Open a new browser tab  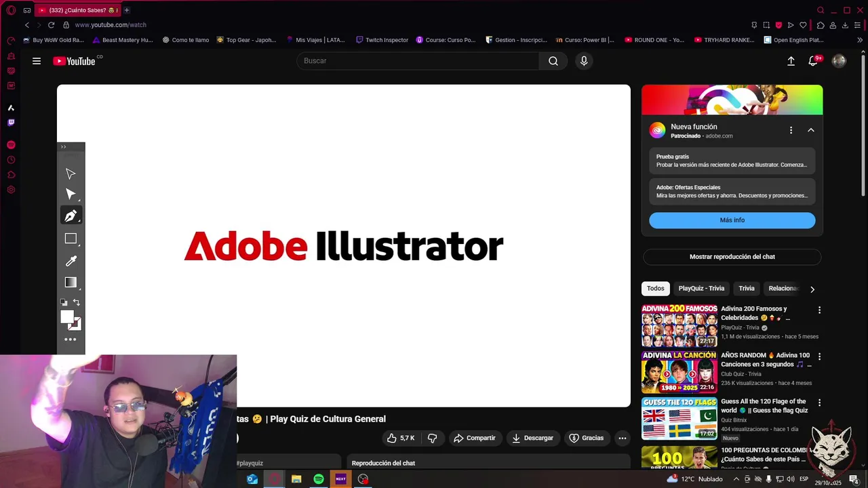127,10
